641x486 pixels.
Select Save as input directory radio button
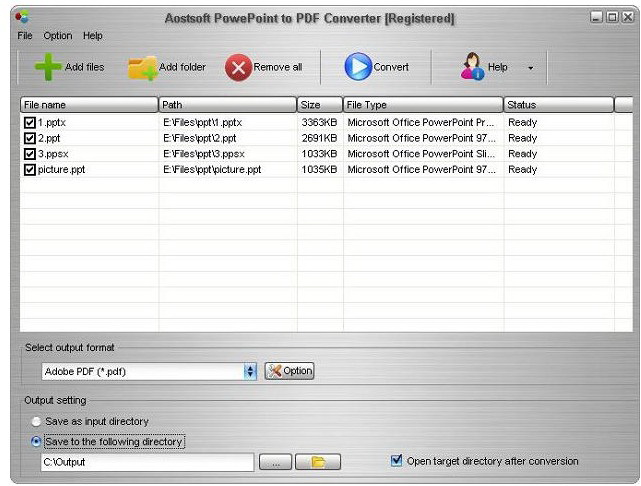pos(36,421)
